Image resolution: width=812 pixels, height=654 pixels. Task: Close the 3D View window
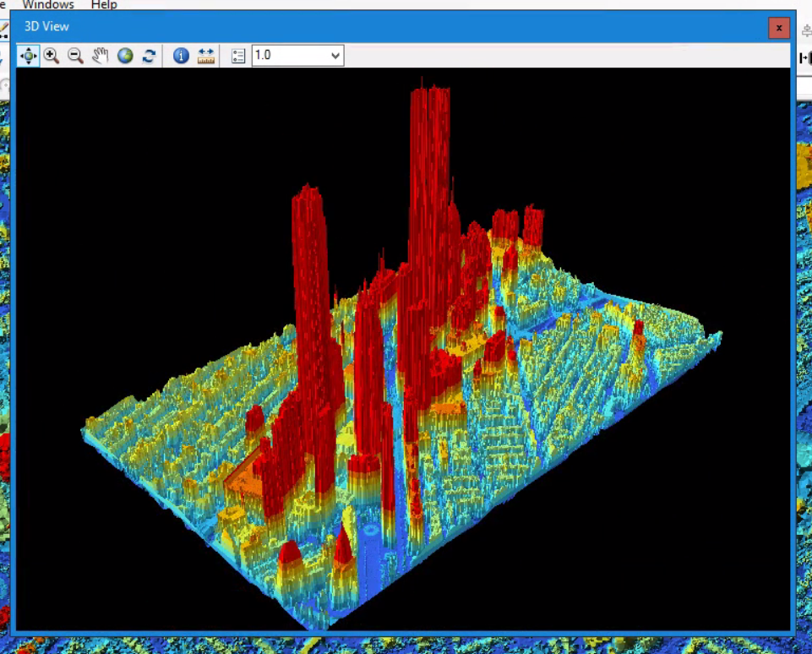[x=778, y=27]
